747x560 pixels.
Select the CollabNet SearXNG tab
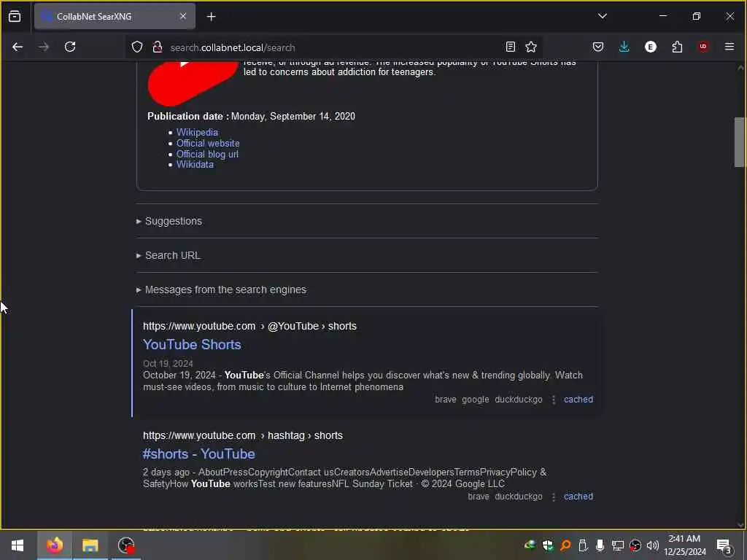coord(115,16)
